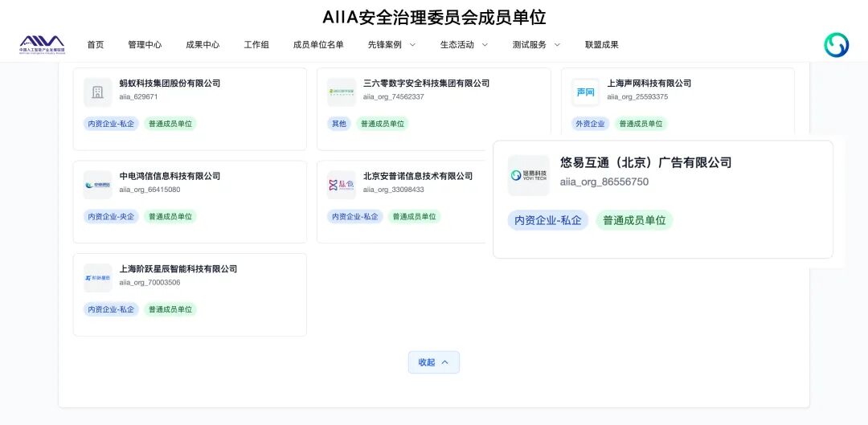Open 上海阶跃星辰智能科技有限公司 card title

[178, 269]
